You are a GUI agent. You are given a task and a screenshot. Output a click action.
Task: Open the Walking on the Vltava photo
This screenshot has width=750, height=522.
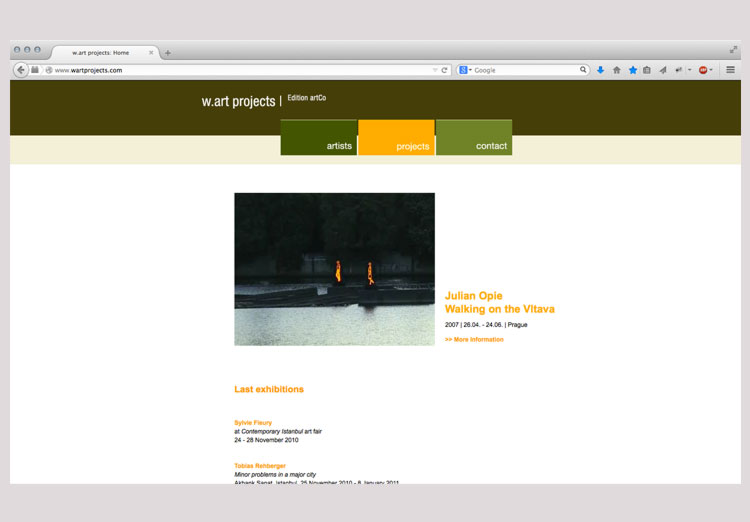pyautogui.click(x=334, y=269)
